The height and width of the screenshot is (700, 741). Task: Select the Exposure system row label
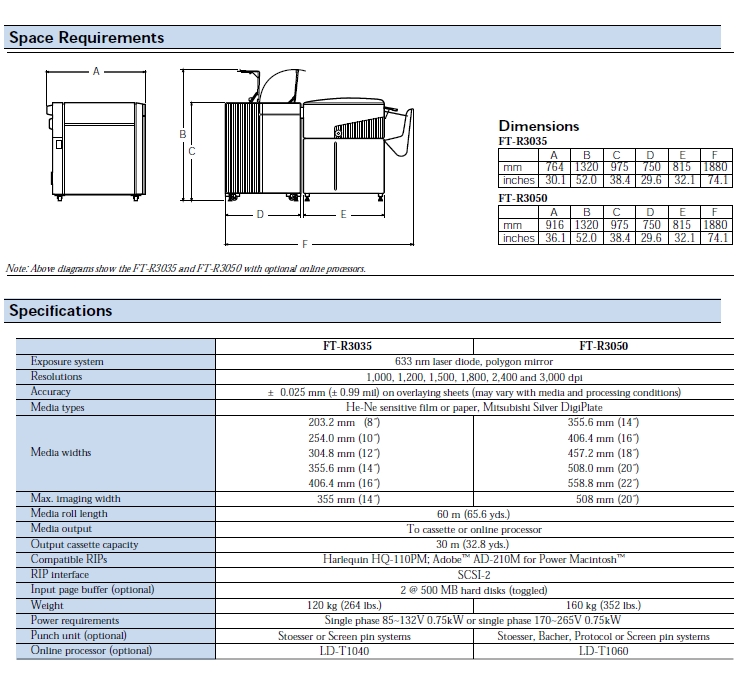(67, 361)
